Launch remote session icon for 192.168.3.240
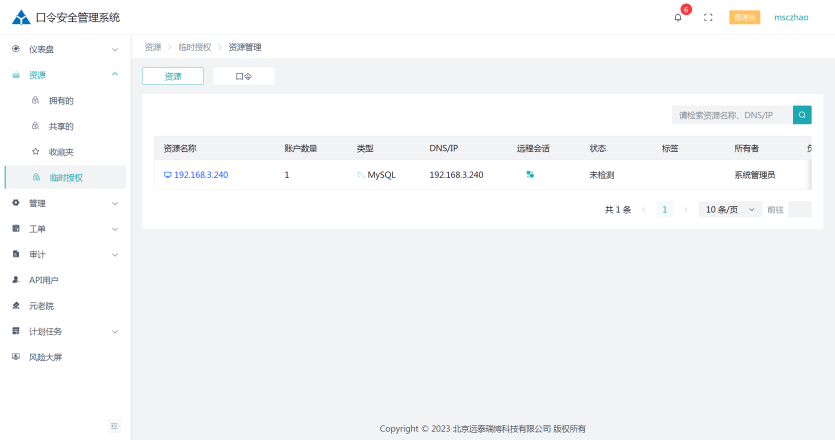Image resolution: width=835 pixels, height=440 pixels. (x=530, y=175)
